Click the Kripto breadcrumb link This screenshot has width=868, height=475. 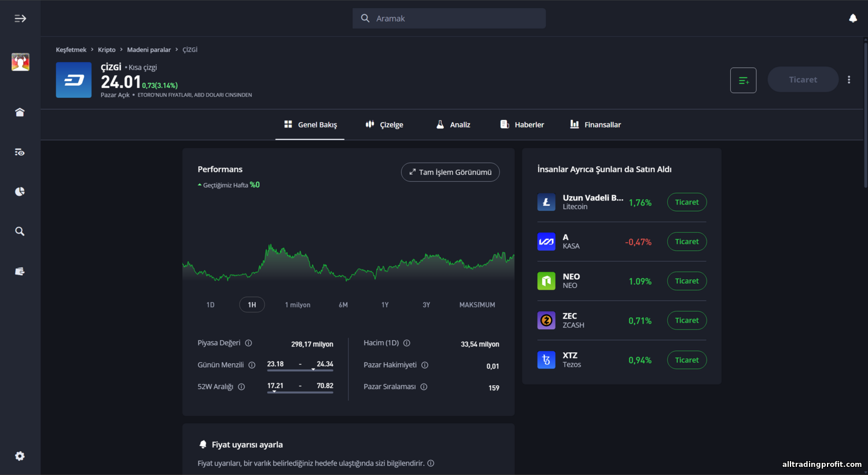coord(106,50)
